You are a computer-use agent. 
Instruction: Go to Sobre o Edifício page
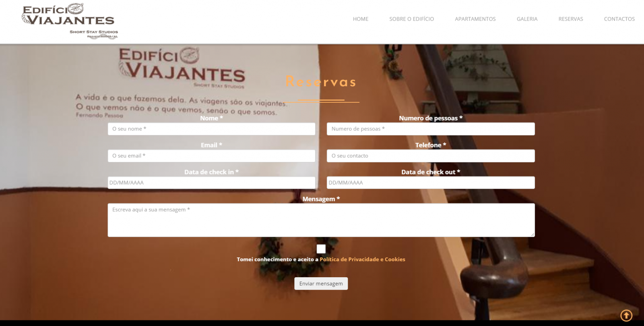[411, 19]
